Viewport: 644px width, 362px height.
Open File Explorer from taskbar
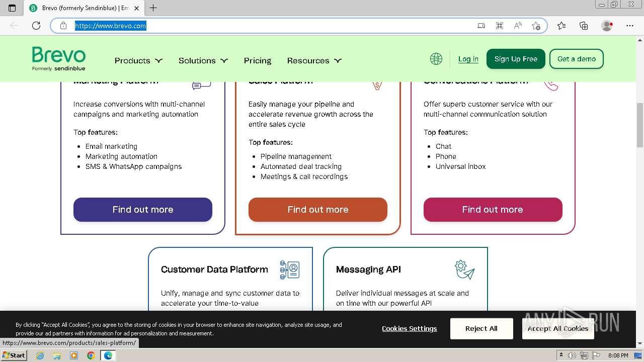coord(57,355)
